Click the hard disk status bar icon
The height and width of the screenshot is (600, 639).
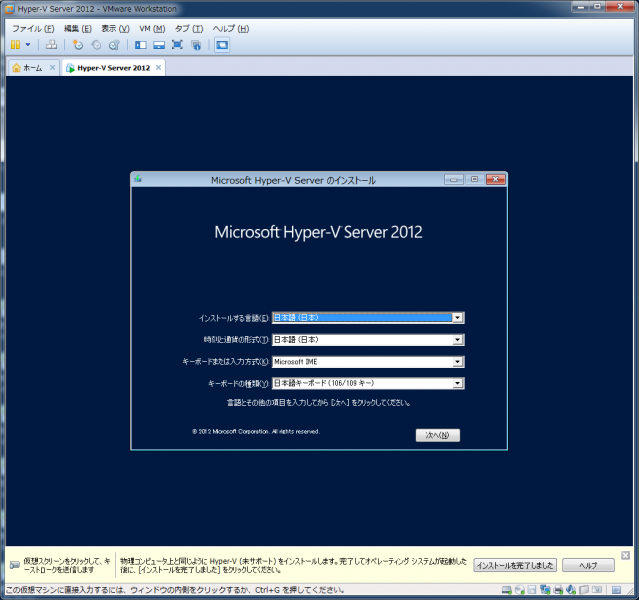pos(507,589)
